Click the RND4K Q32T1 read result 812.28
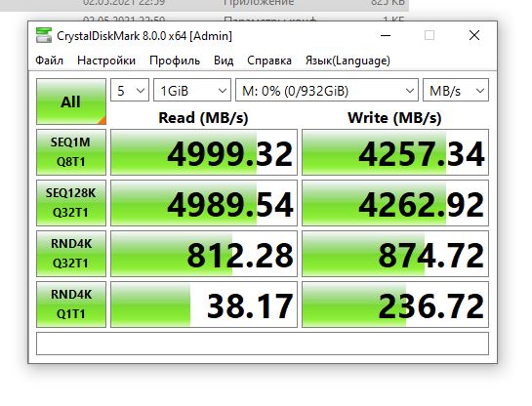The image size is (532, 406). pos(204,254)
